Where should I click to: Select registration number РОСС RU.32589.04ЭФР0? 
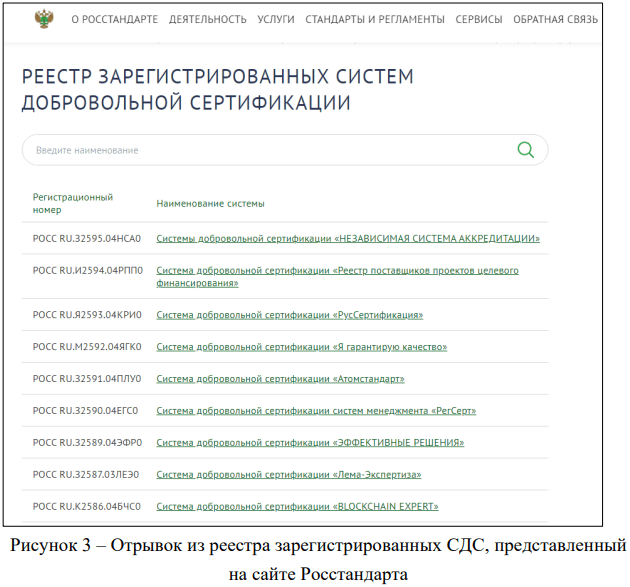point(88,442)
